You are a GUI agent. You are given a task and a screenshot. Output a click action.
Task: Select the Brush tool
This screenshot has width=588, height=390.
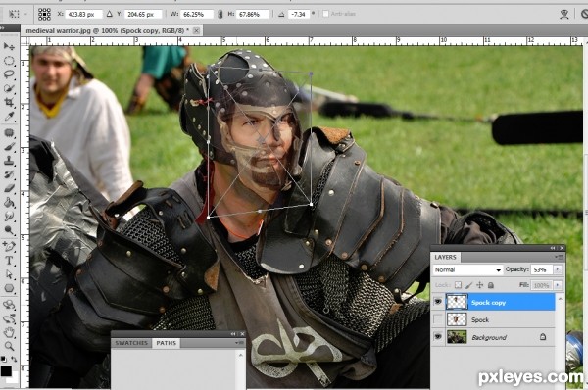[x=9, y=147]
